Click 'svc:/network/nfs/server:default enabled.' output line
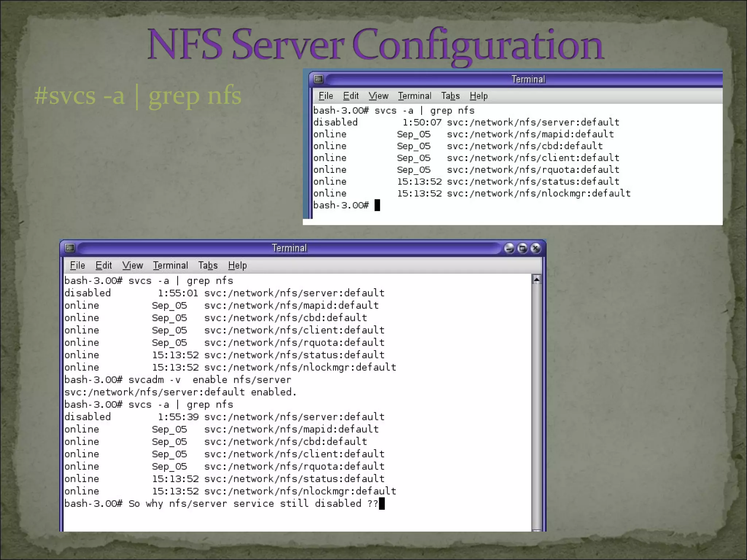 (181, 392)
